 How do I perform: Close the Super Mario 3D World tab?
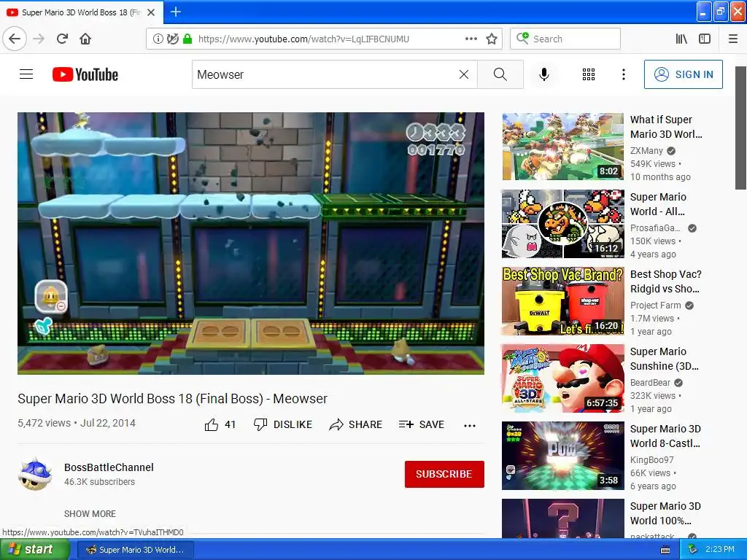[x=151, y=12]
